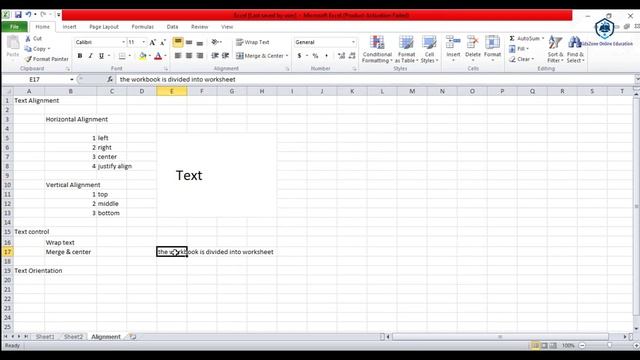Click the Paste clipboard icon

[13, 42]
